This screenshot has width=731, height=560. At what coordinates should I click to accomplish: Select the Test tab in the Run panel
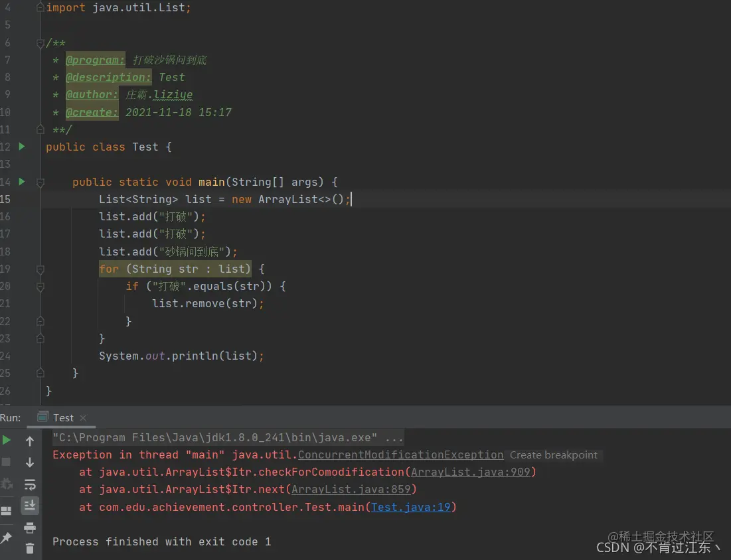pos(63,418)
